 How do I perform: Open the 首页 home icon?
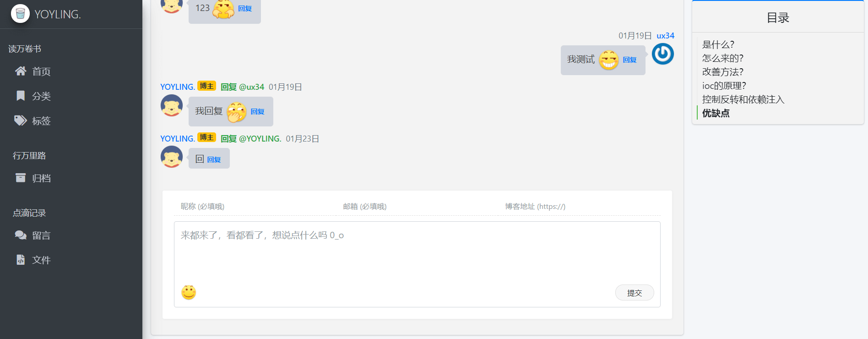tap(21, 71)
